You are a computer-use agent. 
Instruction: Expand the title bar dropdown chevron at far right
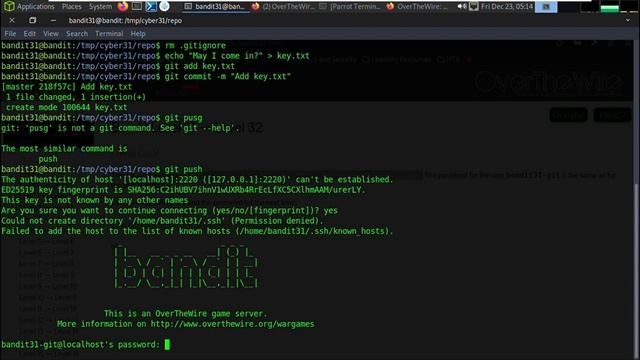coord(628,20)
